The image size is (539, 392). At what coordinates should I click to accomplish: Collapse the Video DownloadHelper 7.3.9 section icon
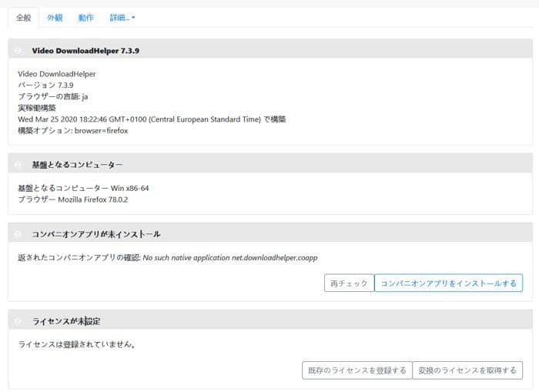(18, 51)
